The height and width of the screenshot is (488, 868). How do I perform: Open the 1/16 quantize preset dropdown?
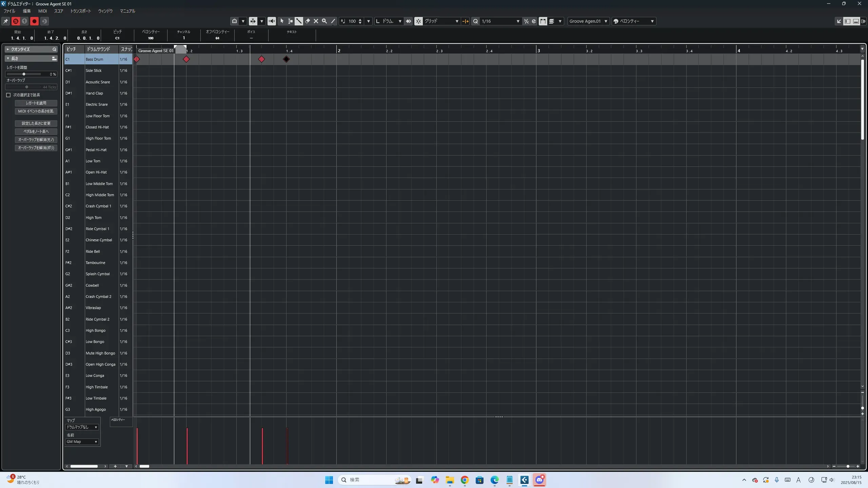[517, 21]
